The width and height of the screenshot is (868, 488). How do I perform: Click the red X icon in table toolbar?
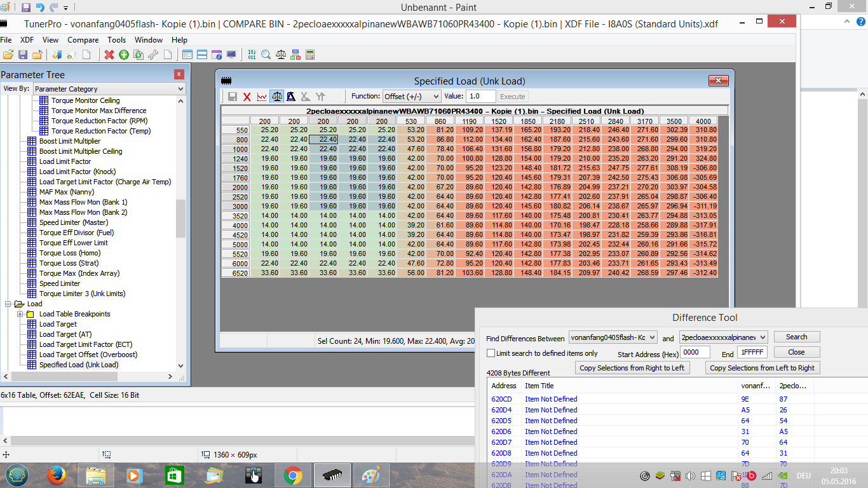tap(247, 97)
